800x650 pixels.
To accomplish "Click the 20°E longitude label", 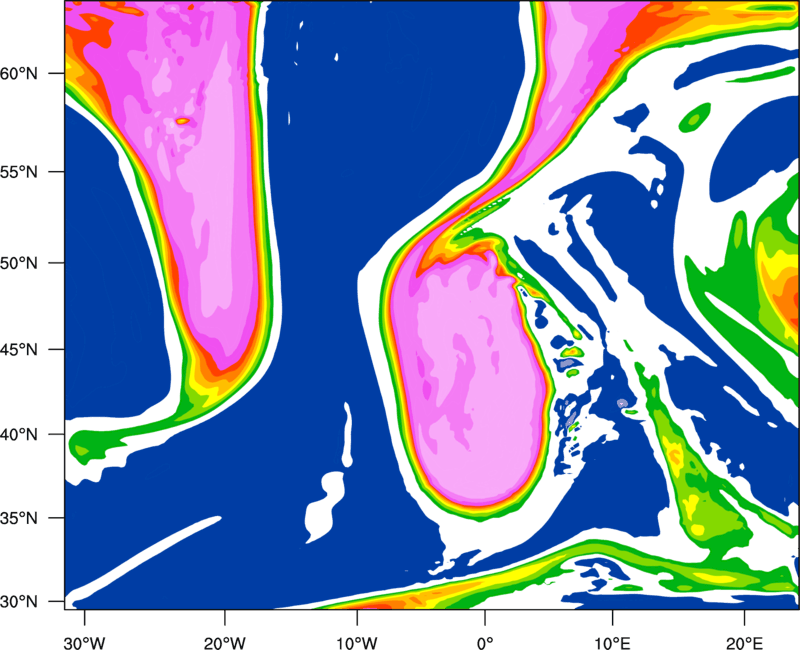I will (744, 643).
